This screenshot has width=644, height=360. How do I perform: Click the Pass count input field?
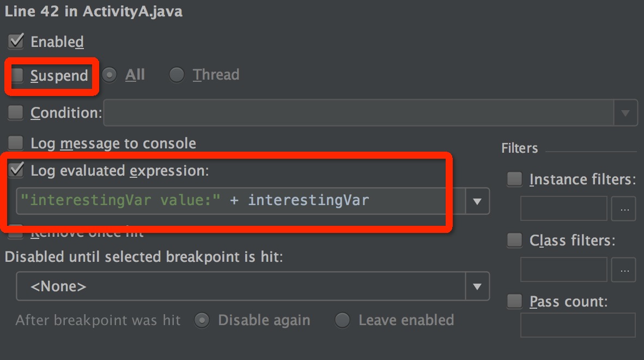tap(578, 325)
